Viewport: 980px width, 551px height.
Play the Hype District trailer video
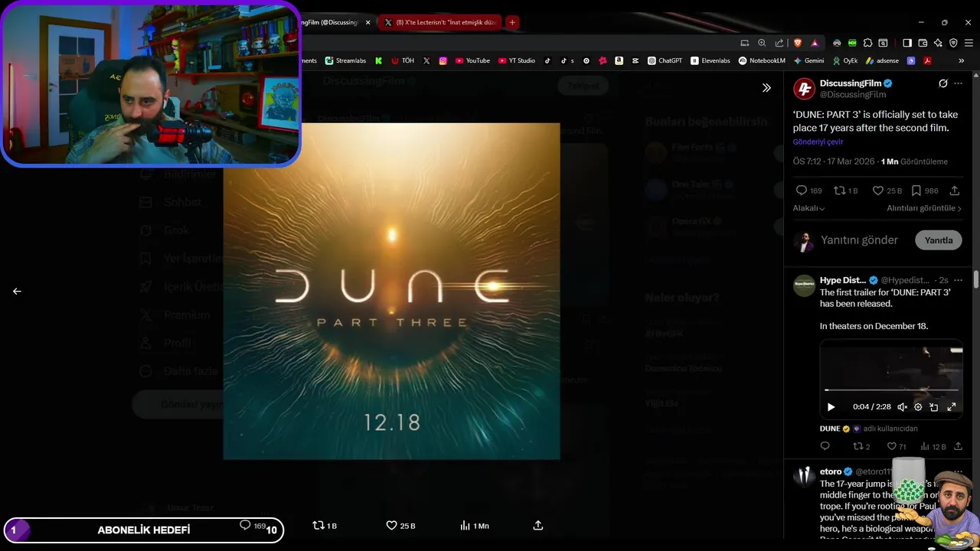tap(831, 407)
